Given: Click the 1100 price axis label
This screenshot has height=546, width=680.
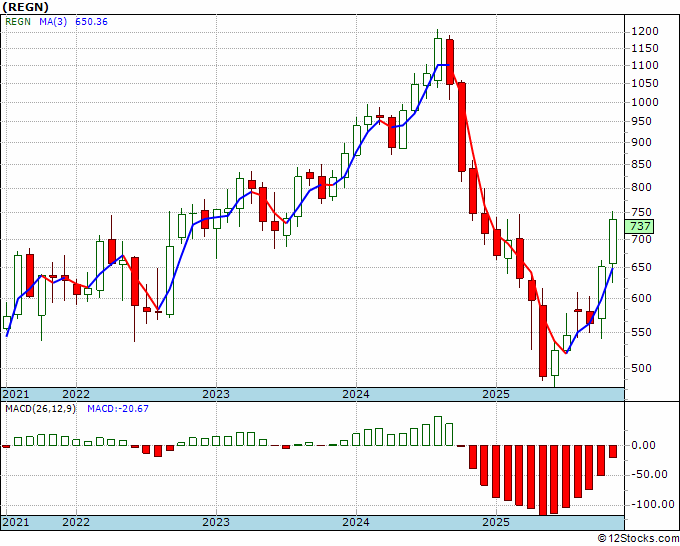Looking at the screenshot, I should coord(645,65).
